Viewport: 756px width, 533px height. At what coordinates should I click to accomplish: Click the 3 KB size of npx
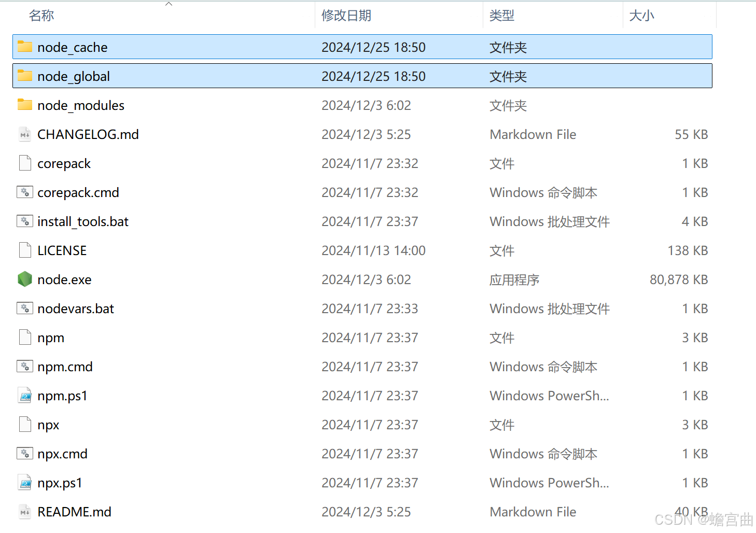point(695,425)
